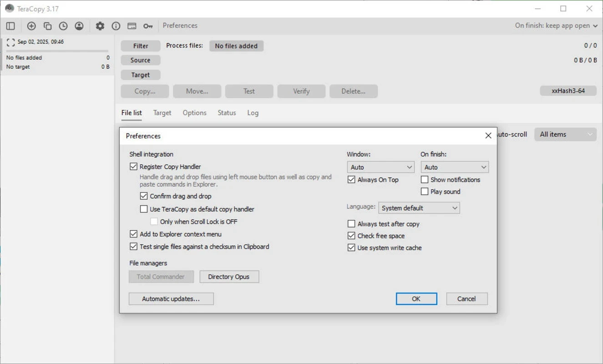Click the xxHash3-64 hash algorithm selector
The image size is (603, 364).
568,91
